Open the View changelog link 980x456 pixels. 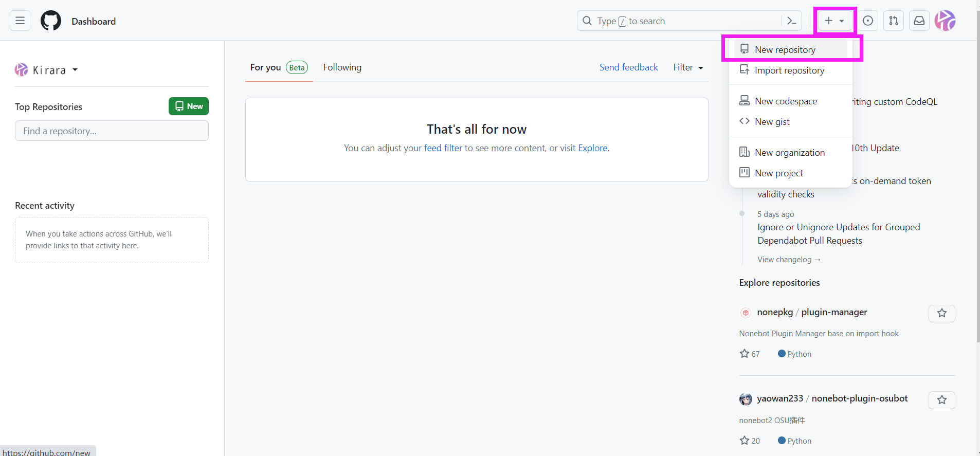click(789, 260)
